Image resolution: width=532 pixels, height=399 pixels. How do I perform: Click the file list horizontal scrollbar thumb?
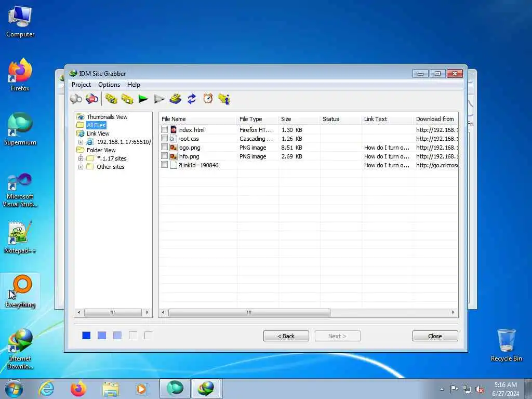pyautogui.click(x=249, y=312)
